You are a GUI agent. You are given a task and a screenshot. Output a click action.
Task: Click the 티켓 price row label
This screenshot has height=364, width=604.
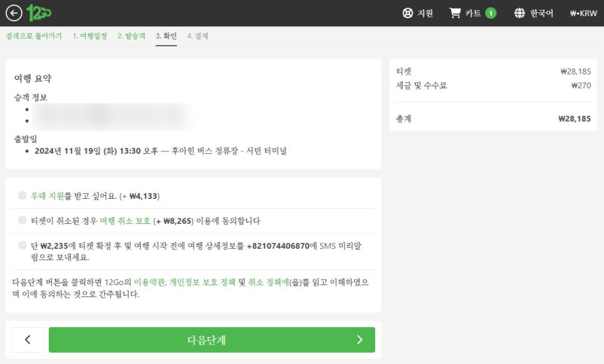tap(404, 71)
